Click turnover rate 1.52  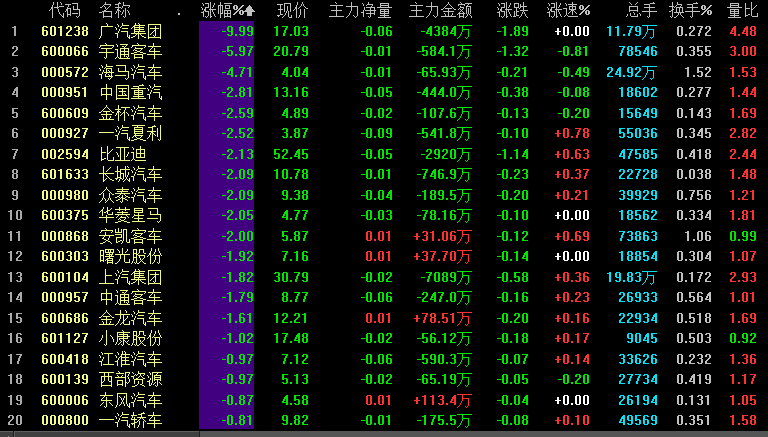[x=697, y=73]
